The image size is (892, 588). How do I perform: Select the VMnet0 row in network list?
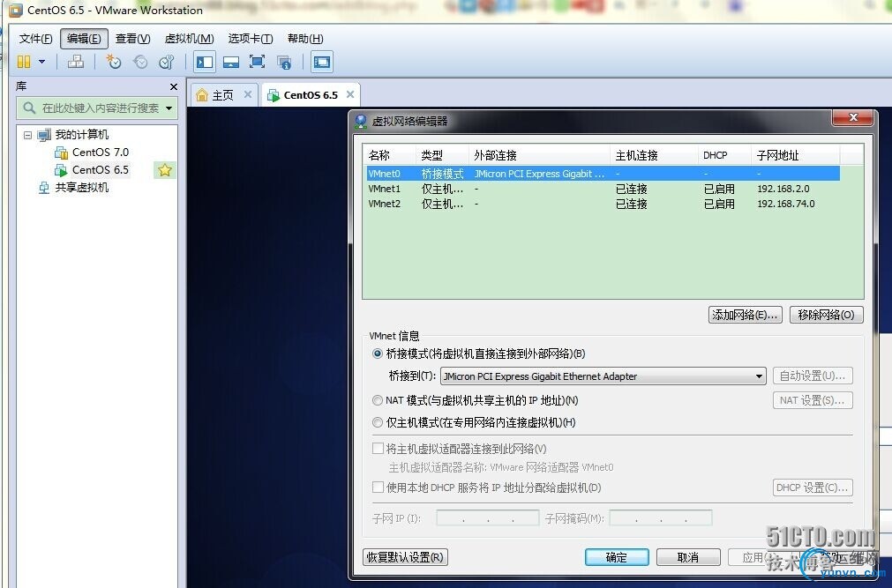[603, 174]
